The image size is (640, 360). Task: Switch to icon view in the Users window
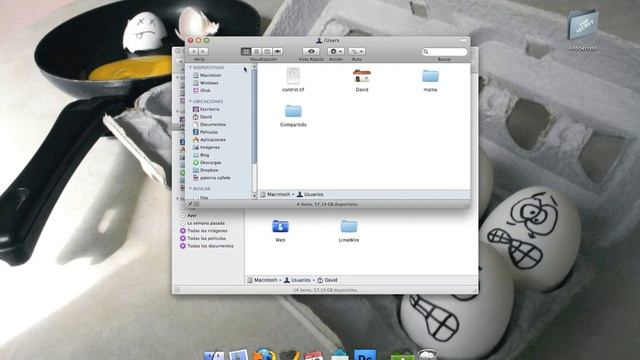[x=246, y=51]
